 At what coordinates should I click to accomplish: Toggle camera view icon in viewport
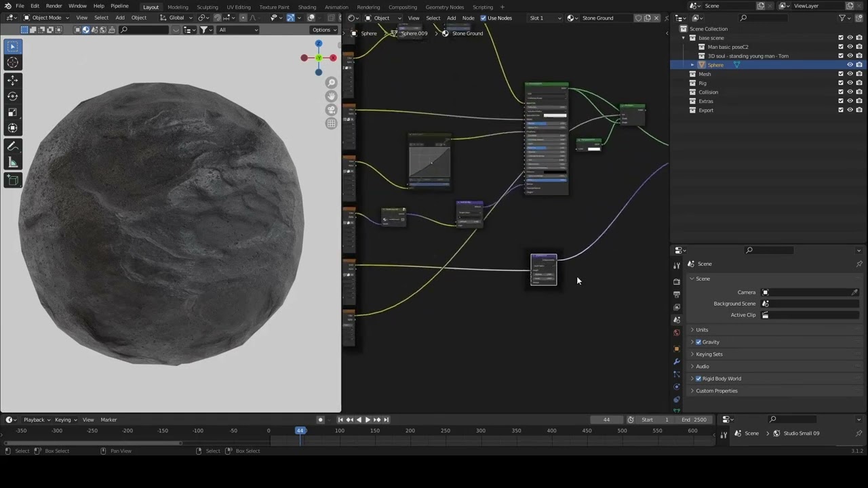(x=331, y=110)
